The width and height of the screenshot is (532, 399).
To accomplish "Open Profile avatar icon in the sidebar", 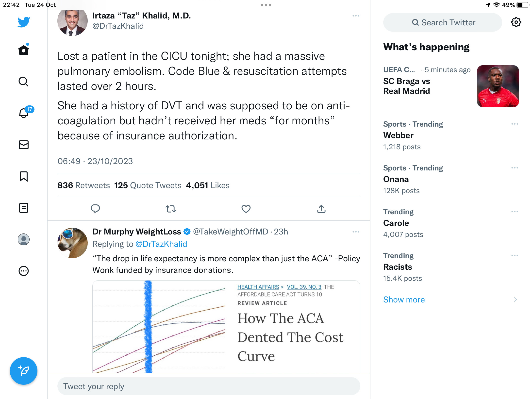I will (x=24, y=239).
